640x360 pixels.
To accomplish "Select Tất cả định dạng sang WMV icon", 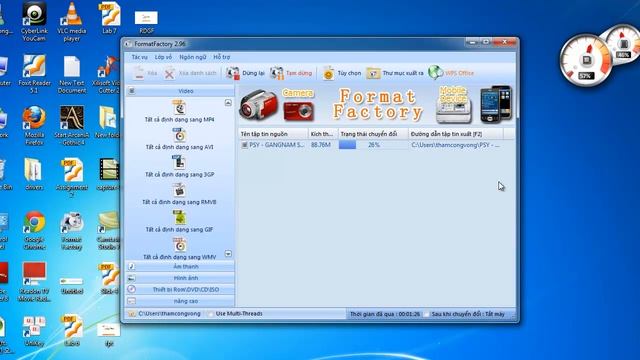I will pos(179,245).
